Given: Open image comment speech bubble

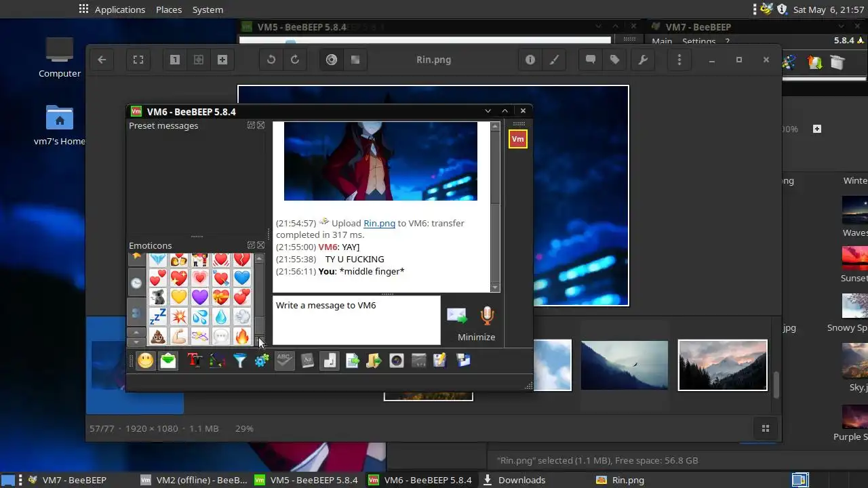Looking at the screenshot, I should [591, 60].
